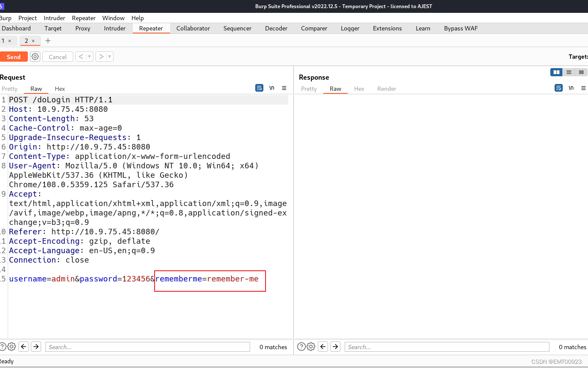Open the Logger tab
The height and width of the screenshot is (368, 588).
click(350, 28)
